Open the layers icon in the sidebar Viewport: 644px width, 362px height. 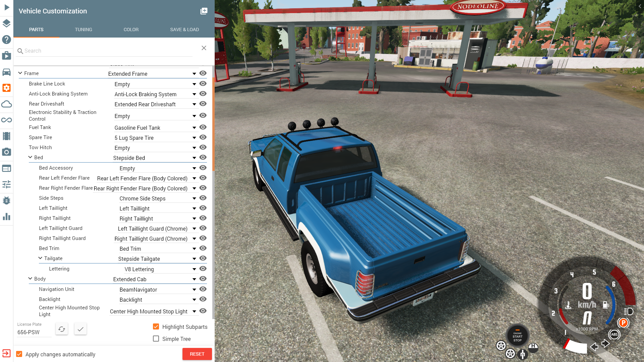click(7, 23)
